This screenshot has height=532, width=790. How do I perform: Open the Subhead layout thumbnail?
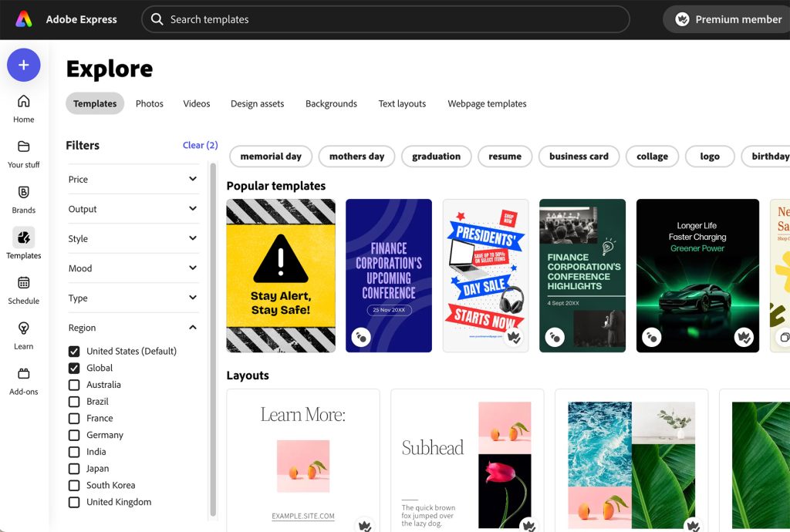point(467,460)
